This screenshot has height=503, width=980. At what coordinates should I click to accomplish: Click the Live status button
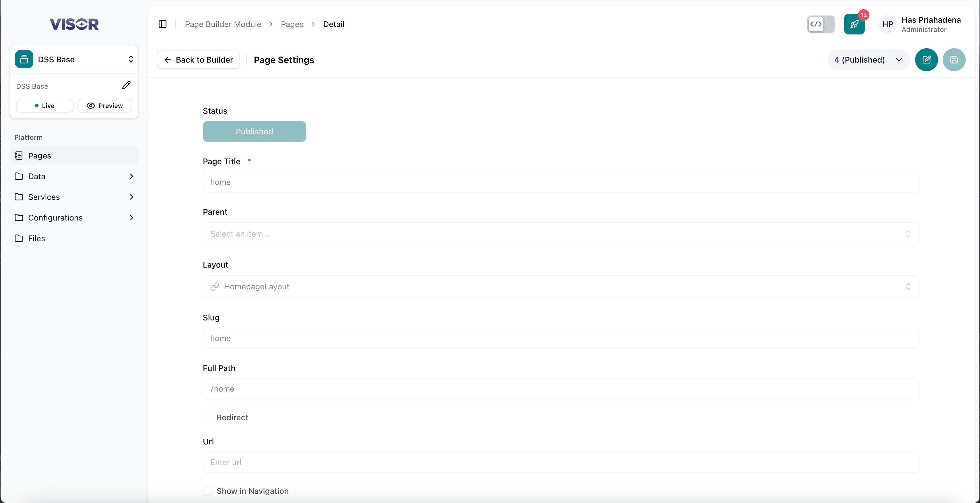click(x=45, y=105)
